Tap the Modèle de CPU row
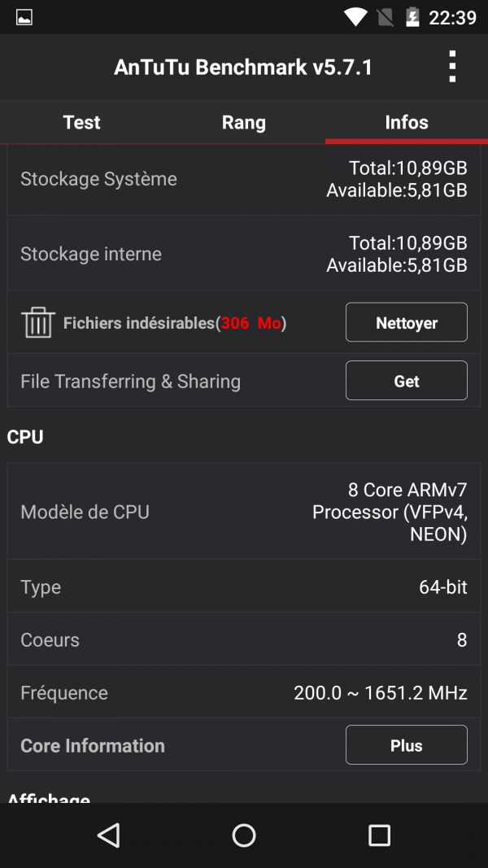The image size is (488, 868). pos(244,512)
